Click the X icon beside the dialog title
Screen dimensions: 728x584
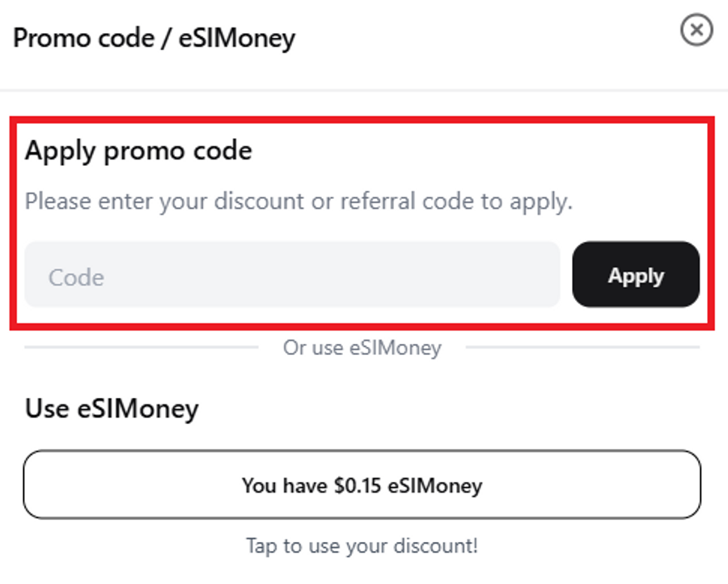[x=696, y=32]
